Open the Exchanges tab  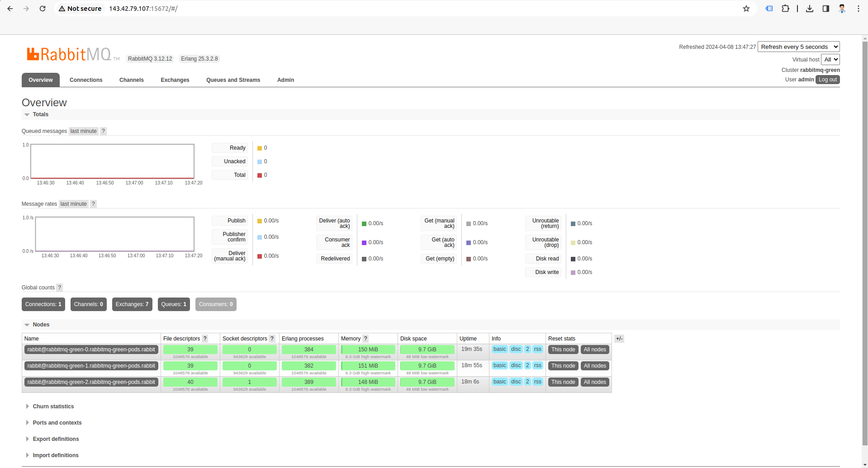click(x=175, y=80)
